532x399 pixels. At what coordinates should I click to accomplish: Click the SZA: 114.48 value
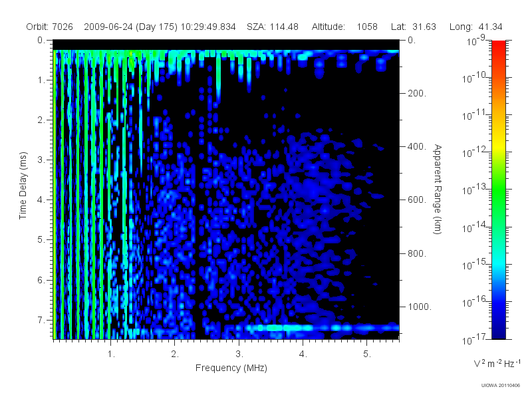pos(273,27)
